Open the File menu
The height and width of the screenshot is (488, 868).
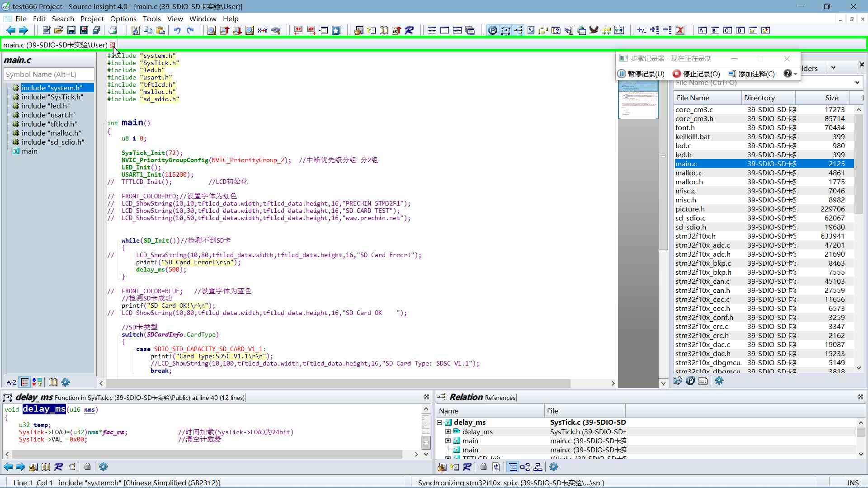[21, 19]
